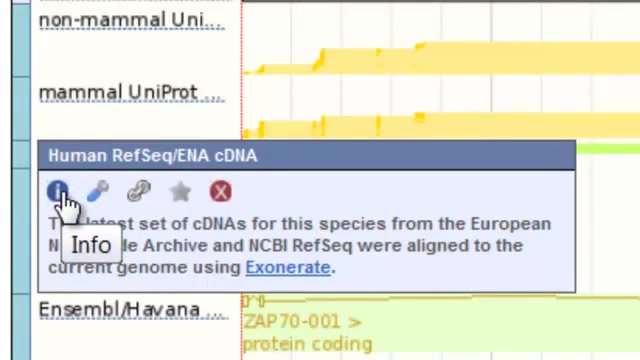This screenshot has height=360, width=640.
Task: Click the mammal UniProt yellow alignment feature
Action: coord(441,126)
